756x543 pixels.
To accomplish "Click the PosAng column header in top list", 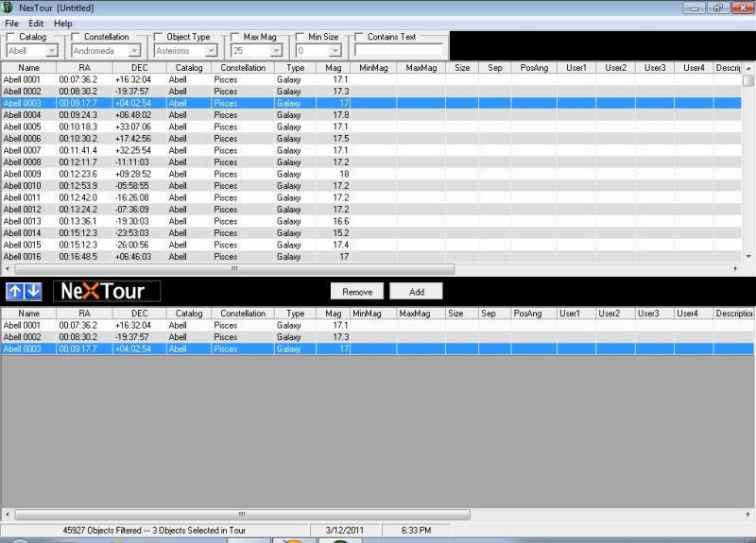I will pyautogui.click(x=534, y=68).
